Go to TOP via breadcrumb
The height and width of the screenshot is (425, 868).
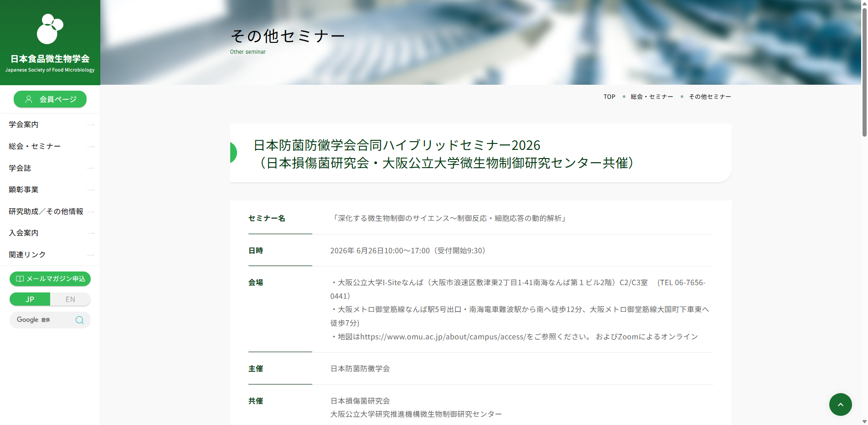pos(609,97)
